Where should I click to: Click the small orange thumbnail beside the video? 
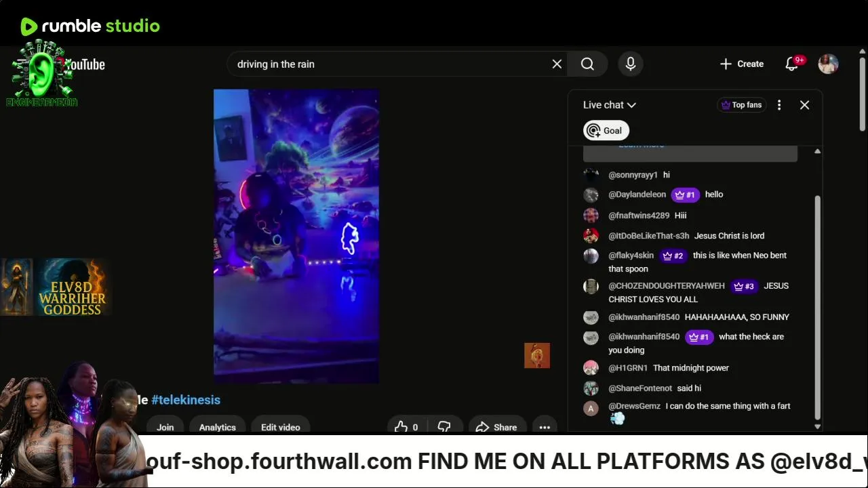(x=537, y=356)
